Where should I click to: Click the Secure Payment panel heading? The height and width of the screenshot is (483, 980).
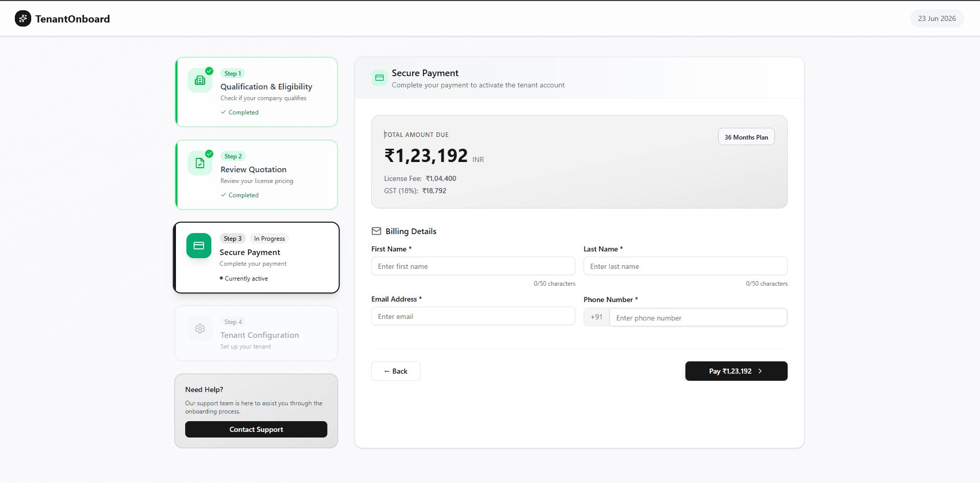pos(425,73)
